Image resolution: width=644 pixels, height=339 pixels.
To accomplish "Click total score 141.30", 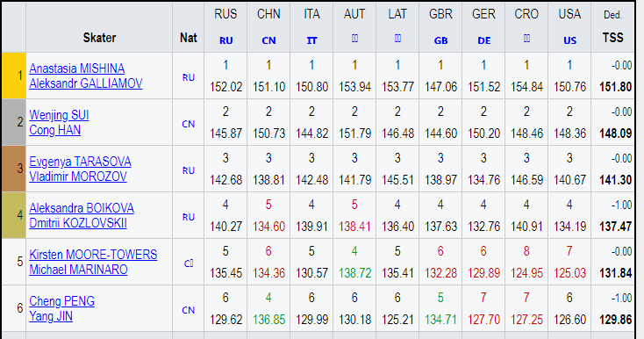I will pyautogui.click(x=616, y=180).
